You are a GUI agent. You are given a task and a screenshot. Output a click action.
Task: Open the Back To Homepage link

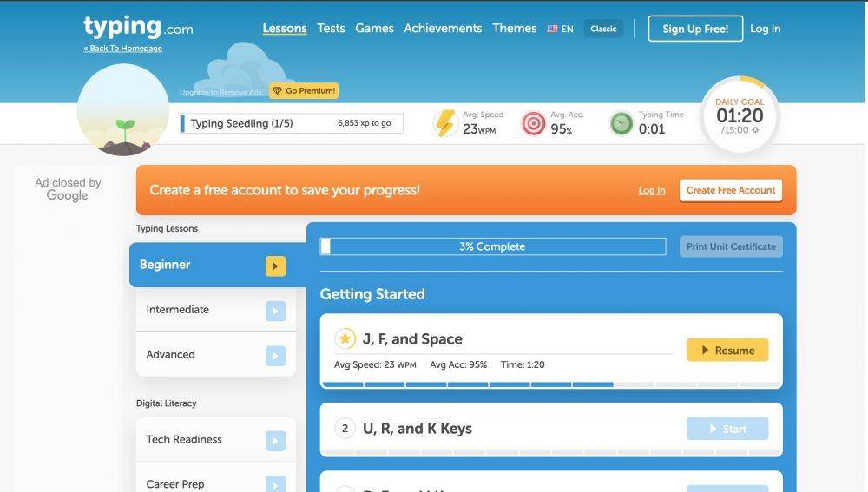(123, 48)
